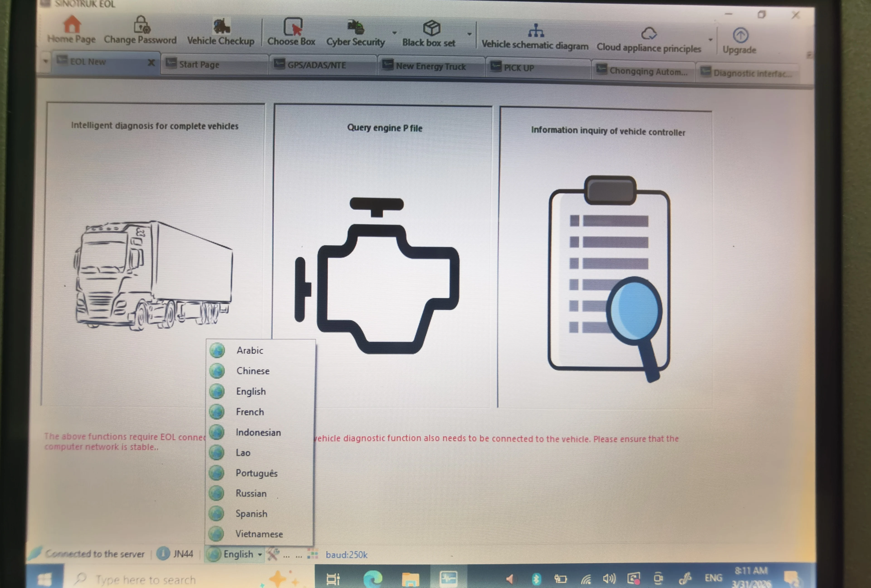Switch to the New Energy Truck tab
871x588 pixels.
click(x=430, y=66)
